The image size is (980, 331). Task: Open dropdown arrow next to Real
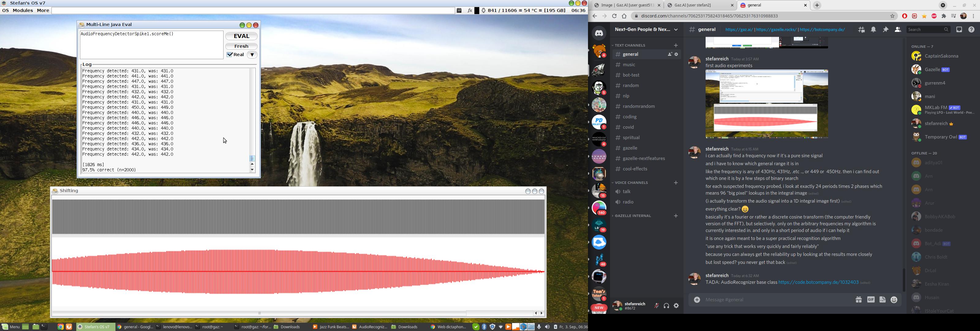pos(252,55)
